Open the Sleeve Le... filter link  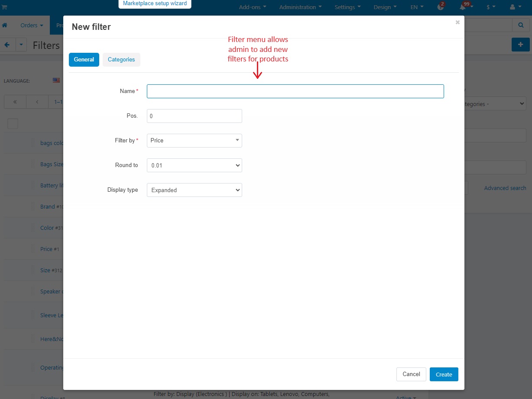tap(52, 315)
